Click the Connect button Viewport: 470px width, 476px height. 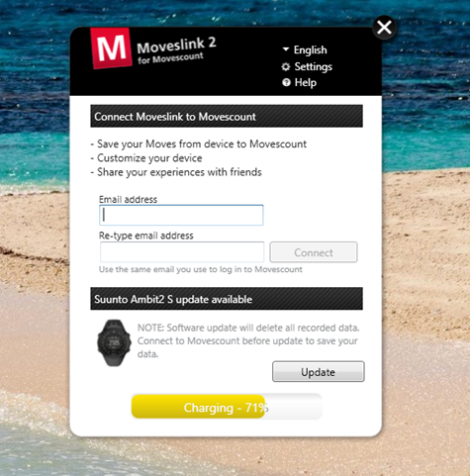point(314,252)
